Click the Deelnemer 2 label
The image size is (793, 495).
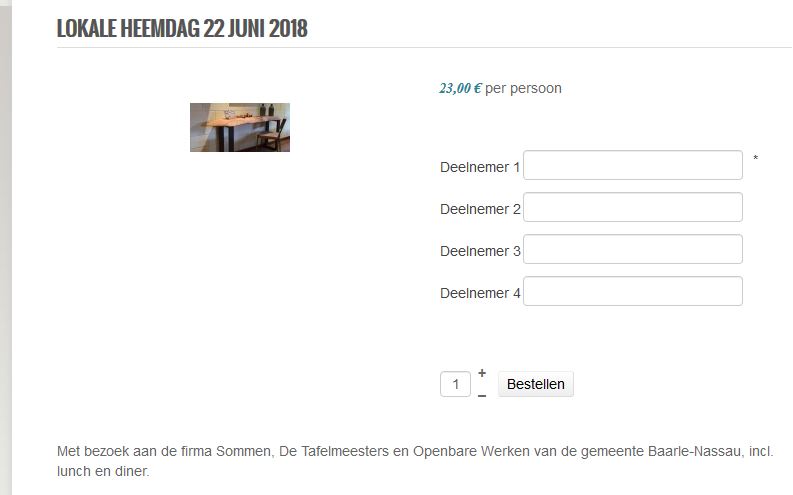480,209
